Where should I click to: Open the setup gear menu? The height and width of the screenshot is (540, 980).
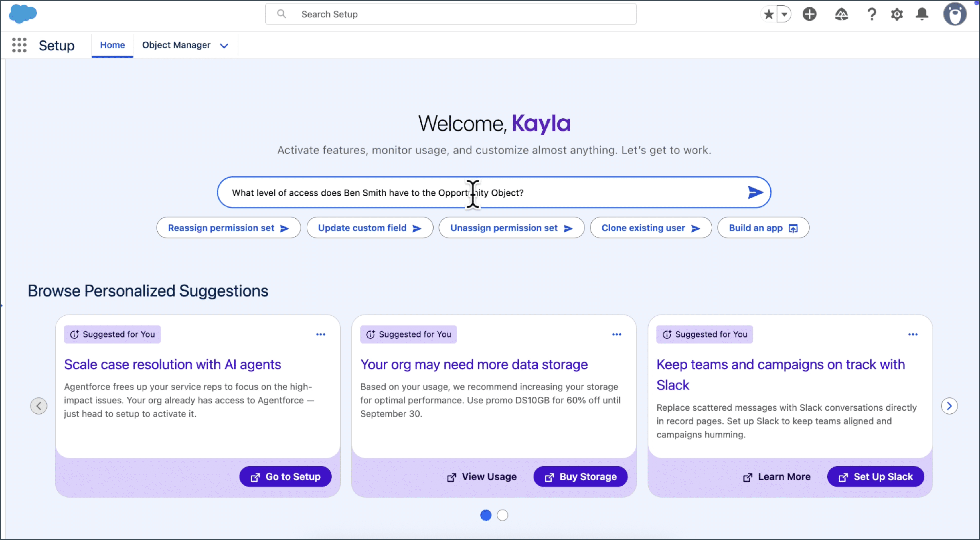(897, 15)
